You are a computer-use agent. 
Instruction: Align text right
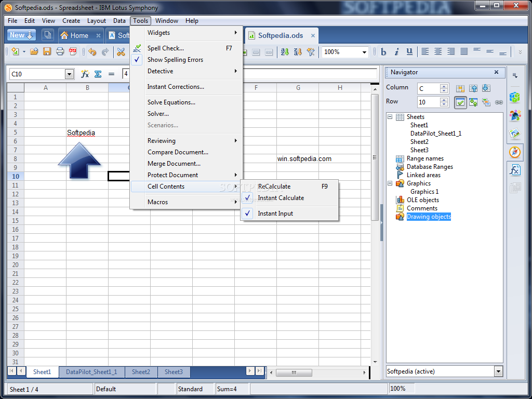pyautogui.click(x=451, y=51)
